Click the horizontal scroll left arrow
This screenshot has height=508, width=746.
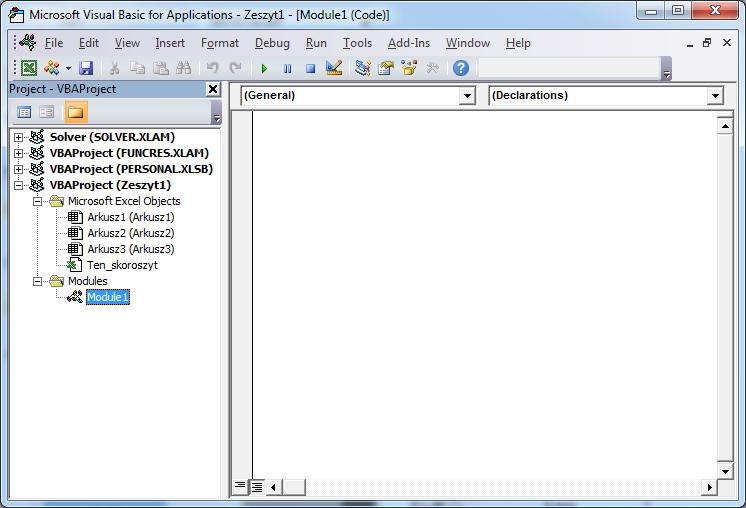click(x=273, y=487)
